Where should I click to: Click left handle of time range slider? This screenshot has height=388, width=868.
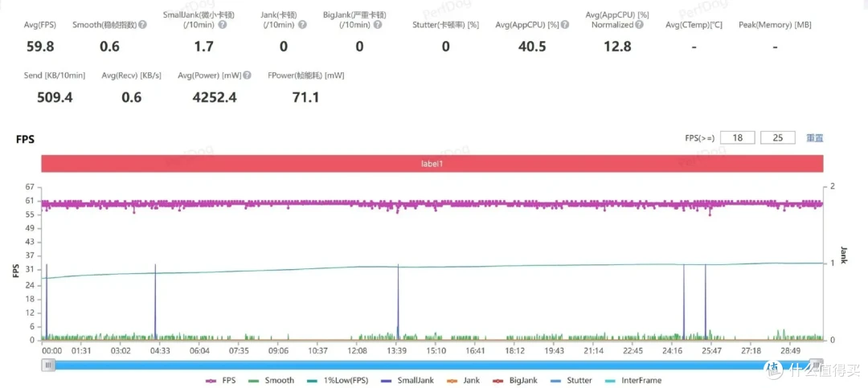click(49, 364)
